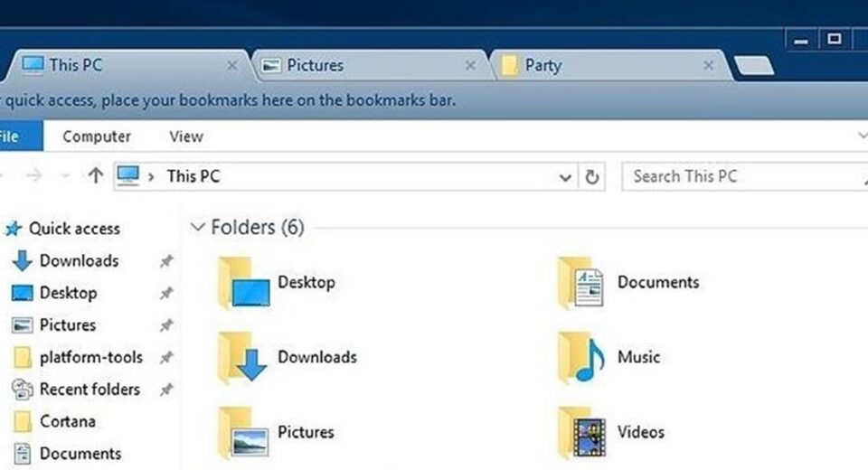Click the This PC icon in the address bar

pos(128,176)
